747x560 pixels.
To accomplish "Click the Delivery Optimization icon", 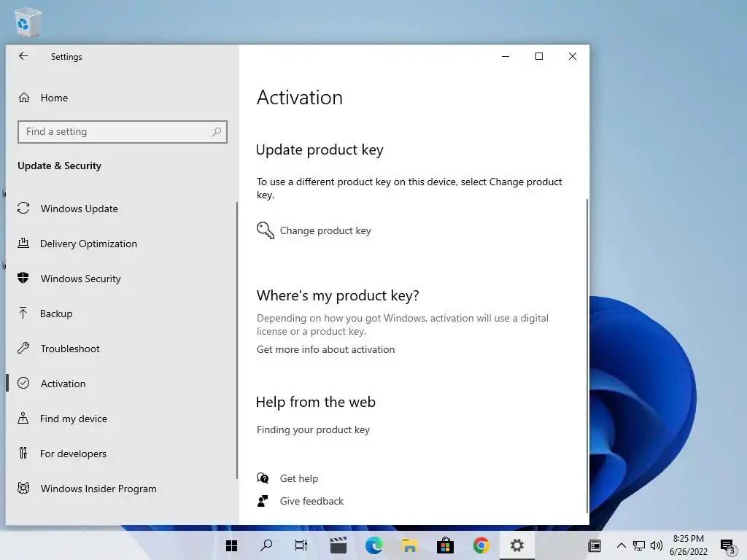I will 23,244.
